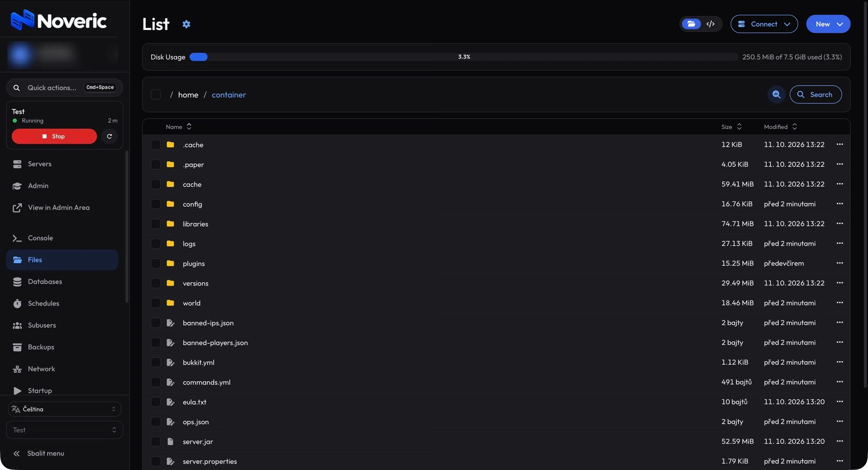Click the server.jar file icon
The width and height of the screenshot is (868, 470).
[170, 441]
